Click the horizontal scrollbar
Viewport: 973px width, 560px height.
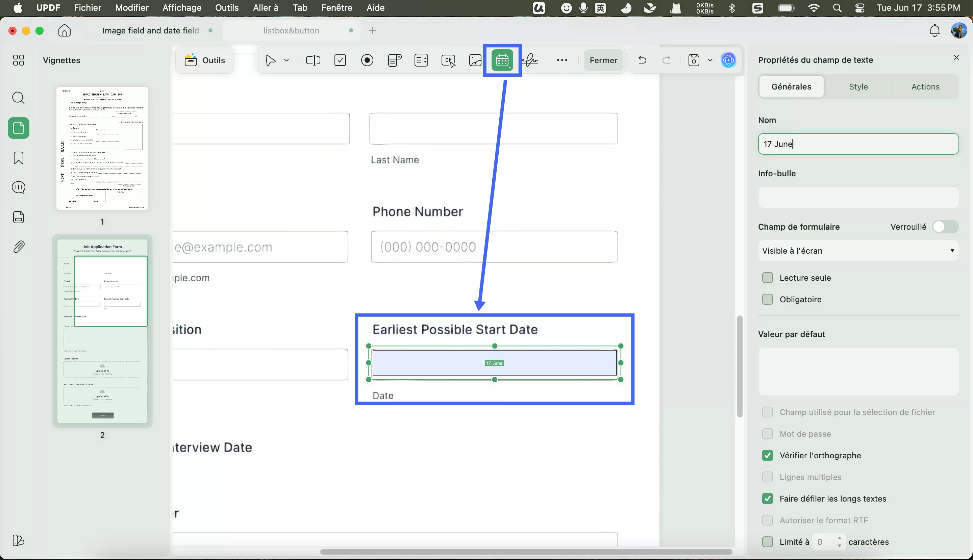tap(526, 552)
